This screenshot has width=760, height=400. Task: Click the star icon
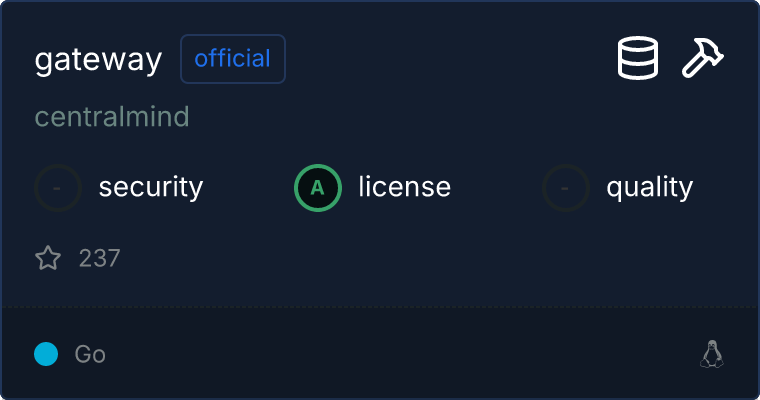coord(48,259)
